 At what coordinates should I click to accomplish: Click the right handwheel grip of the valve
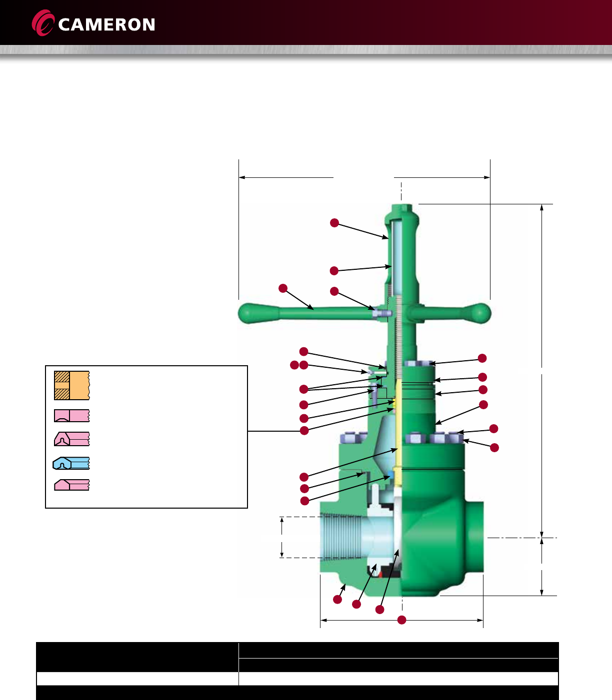coord(477,313)
